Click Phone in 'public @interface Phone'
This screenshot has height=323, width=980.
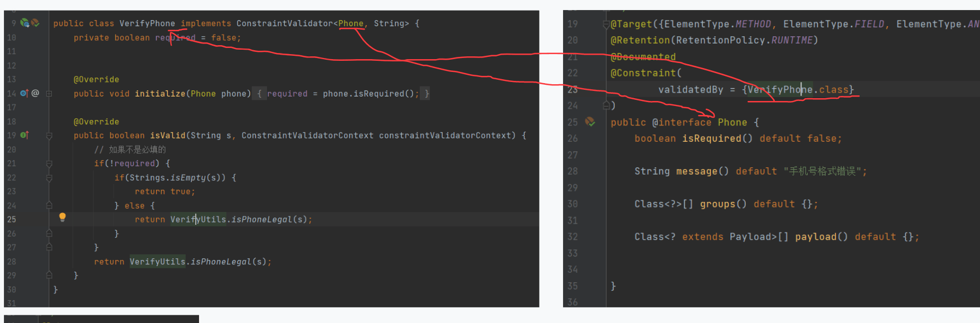[x=732, y=122]
